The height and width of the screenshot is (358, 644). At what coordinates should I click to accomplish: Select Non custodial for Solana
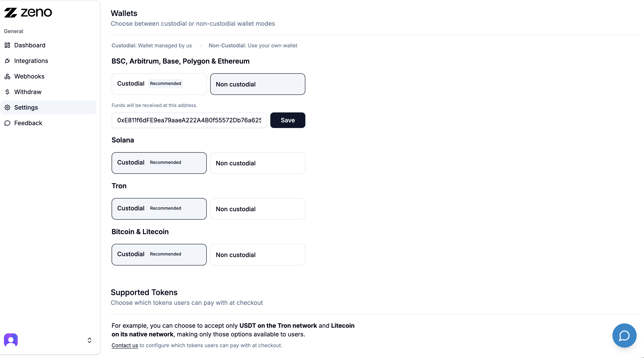point(258,163)
